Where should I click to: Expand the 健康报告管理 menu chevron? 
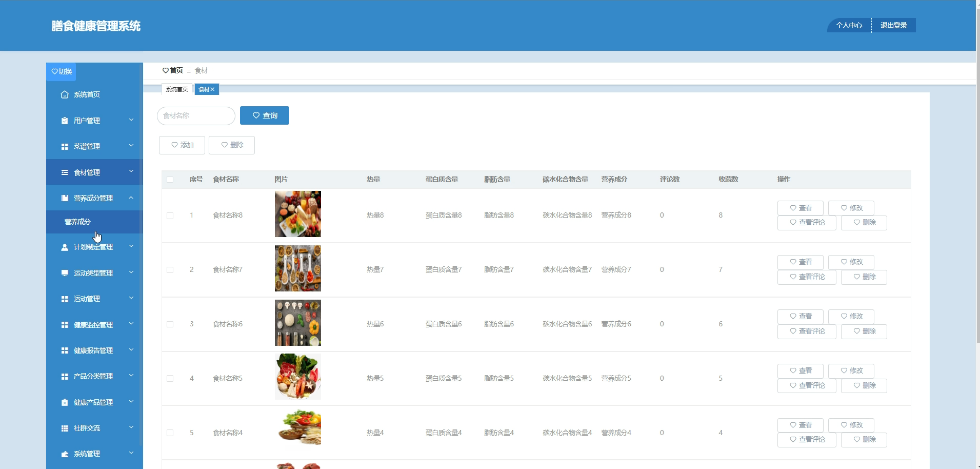tap(131, 350)
